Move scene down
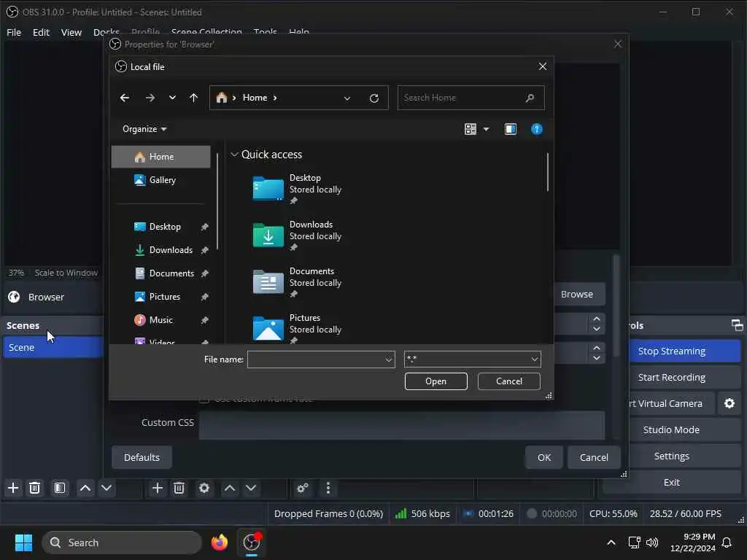This screenshot has height=560, width=747. click(107, 488)
